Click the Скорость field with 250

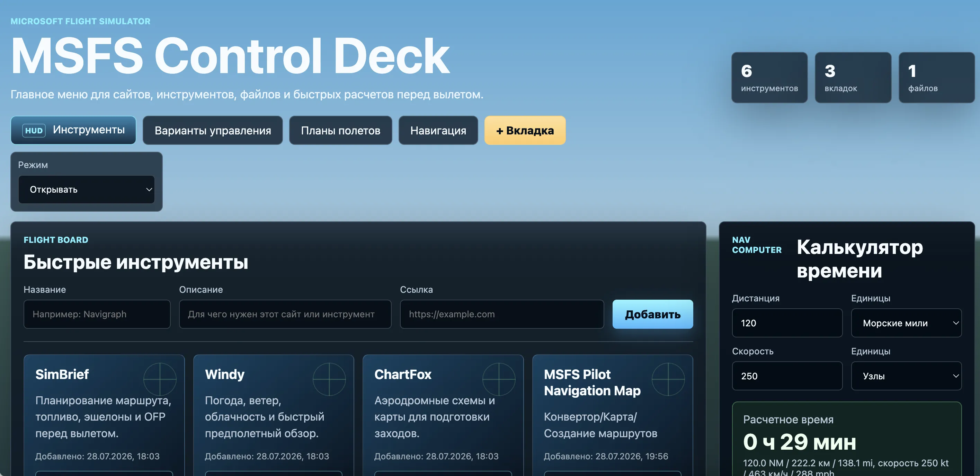[787, 376]
